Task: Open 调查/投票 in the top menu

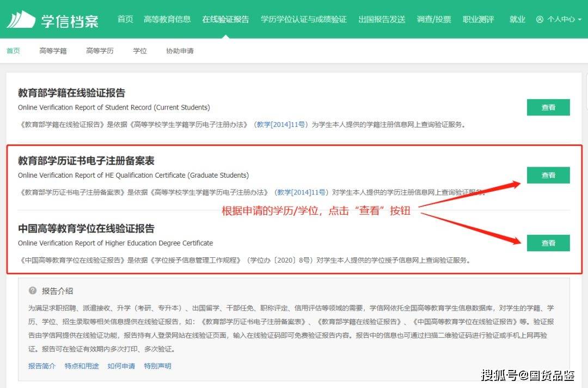Action: (x=434, y=20)
